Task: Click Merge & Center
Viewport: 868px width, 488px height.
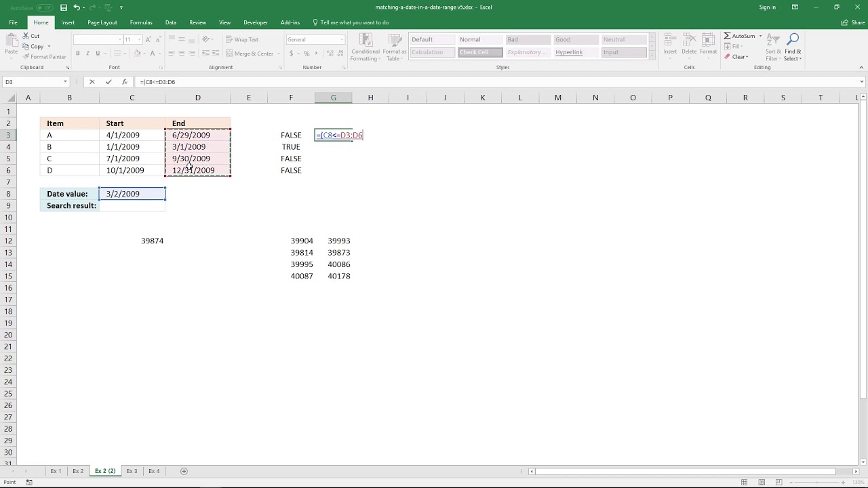Action: [x=250, y=54]
